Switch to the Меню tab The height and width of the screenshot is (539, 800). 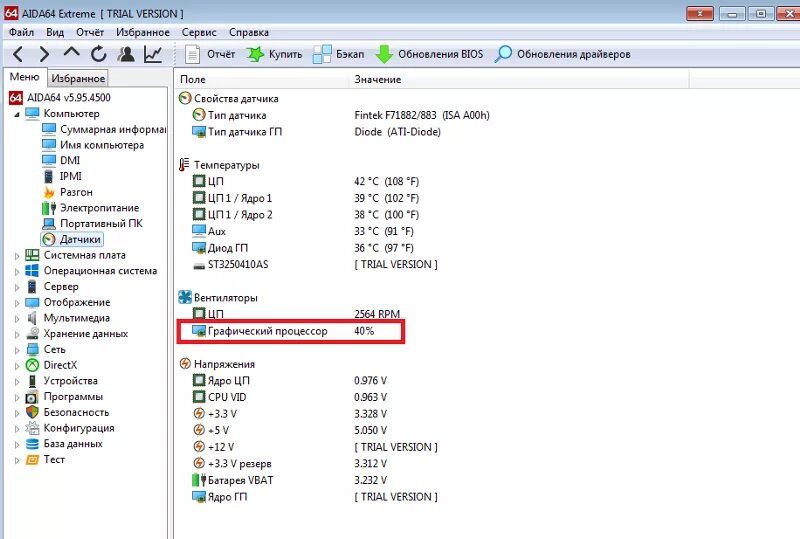pyautogui.click(x=24, y=77)
